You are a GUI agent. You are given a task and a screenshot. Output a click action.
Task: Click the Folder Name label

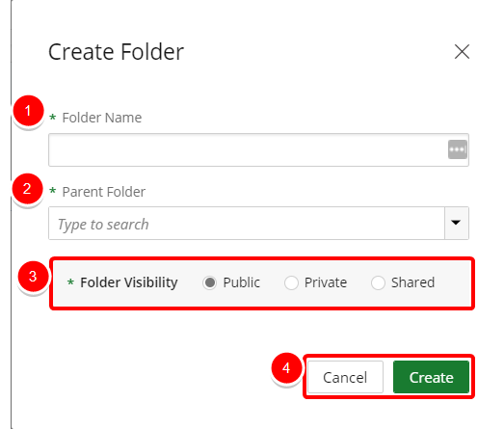(101, 118)
